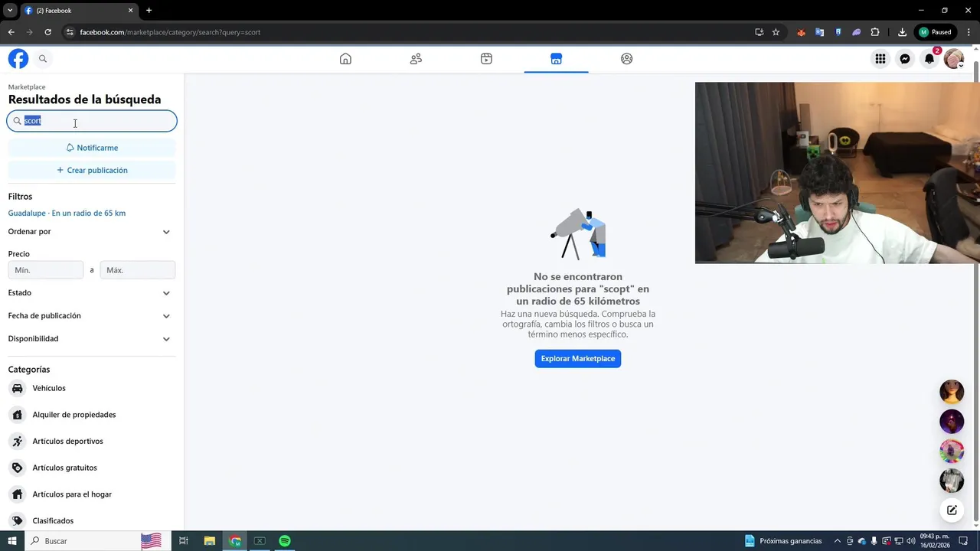Open a new browser tab

[x=149, y=11]
